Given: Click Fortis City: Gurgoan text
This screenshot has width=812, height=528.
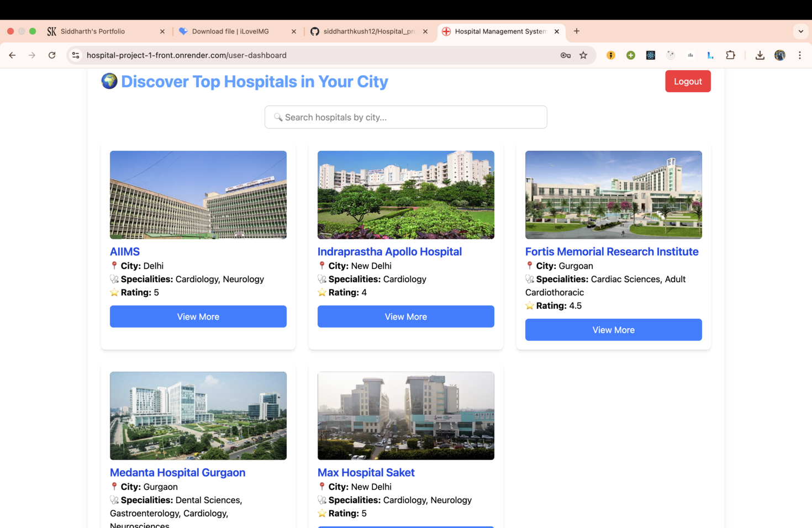Looking at the screenshot, I should pos(565,266).
